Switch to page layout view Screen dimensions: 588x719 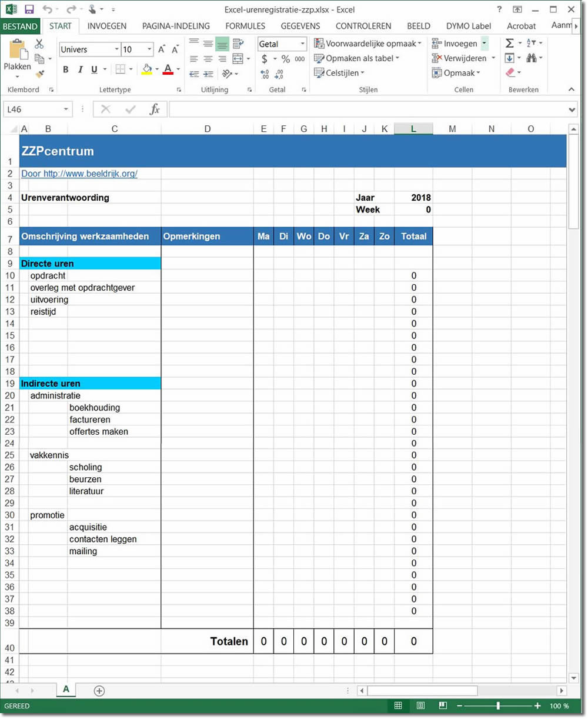420,706
